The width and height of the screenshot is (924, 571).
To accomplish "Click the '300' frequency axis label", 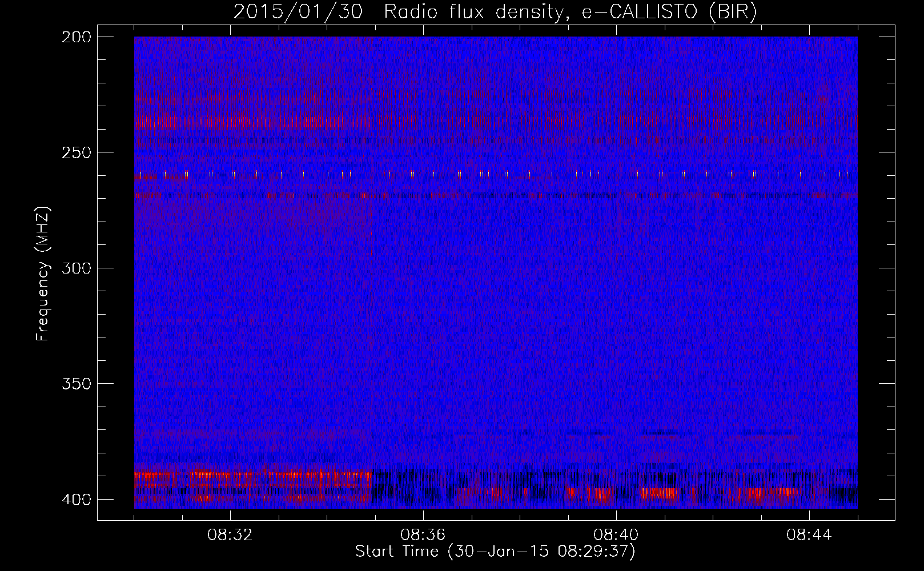I will (76, 268).
